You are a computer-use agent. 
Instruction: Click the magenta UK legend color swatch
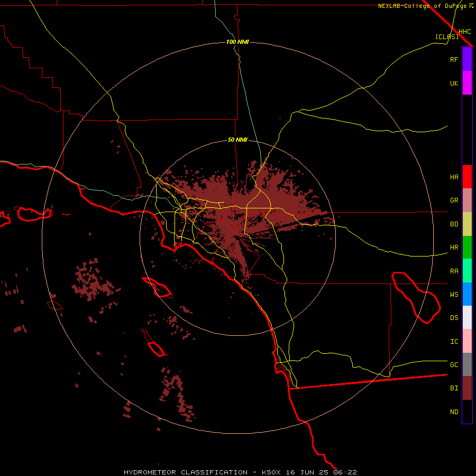(467, 83)
